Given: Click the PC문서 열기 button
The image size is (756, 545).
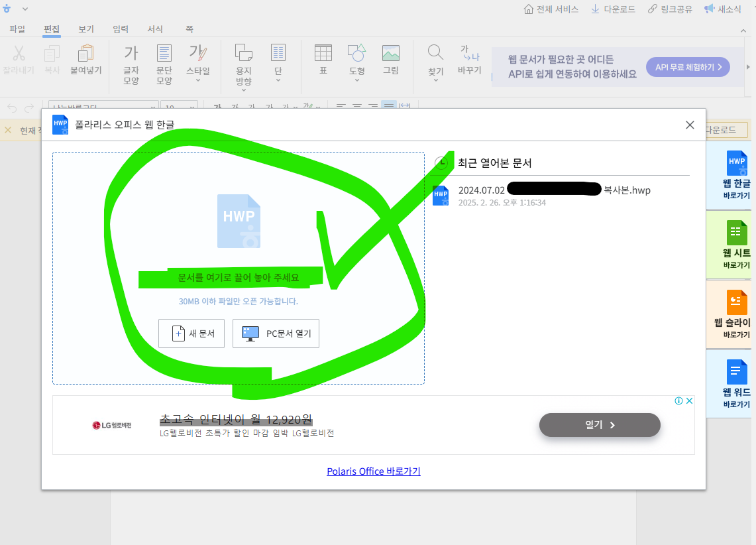Looking at the screenshot, I should (276, 333).
